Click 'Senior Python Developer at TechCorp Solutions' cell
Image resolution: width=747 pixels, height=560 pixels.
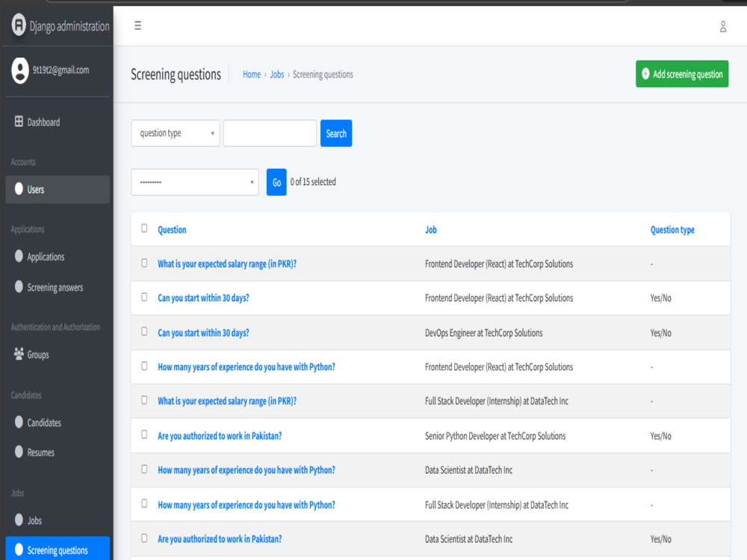pos(495,436)
